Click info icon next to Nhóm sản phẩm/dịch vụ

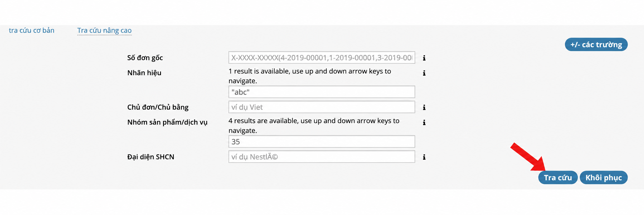(x=424, y=122)
